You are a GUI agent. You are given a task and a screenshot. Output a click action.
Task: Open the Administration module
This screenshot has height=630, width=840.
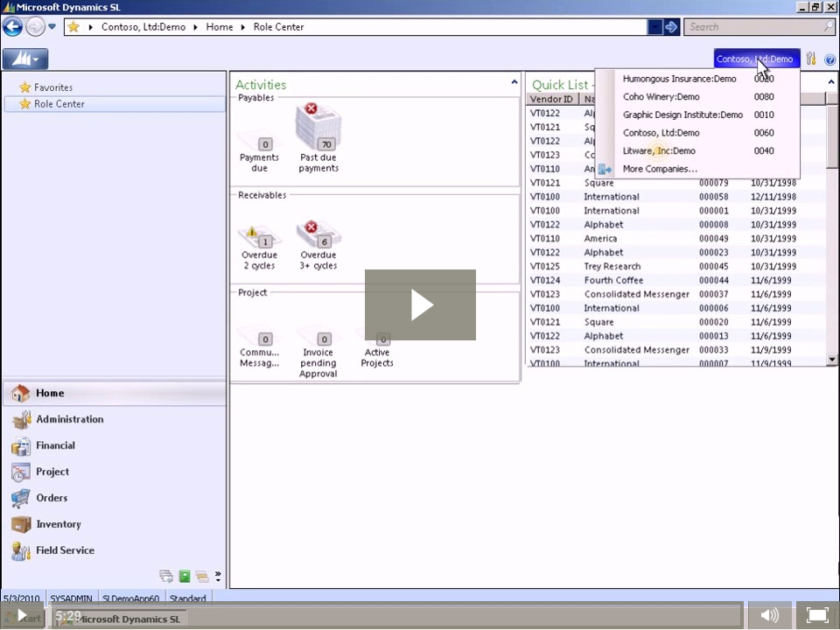click(x=114, y=419)
